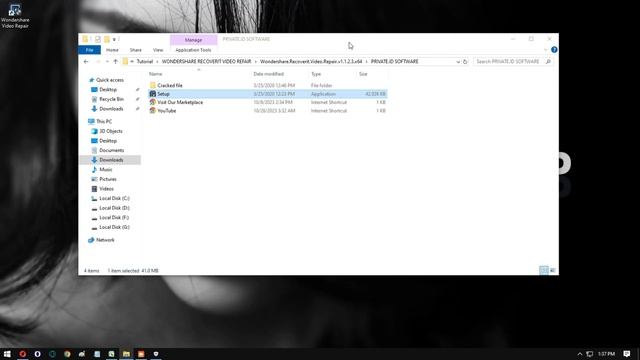
Task: Select the Visit Our Marketplace shortcut
Action: pyautogui.click(x=180, y=102)
